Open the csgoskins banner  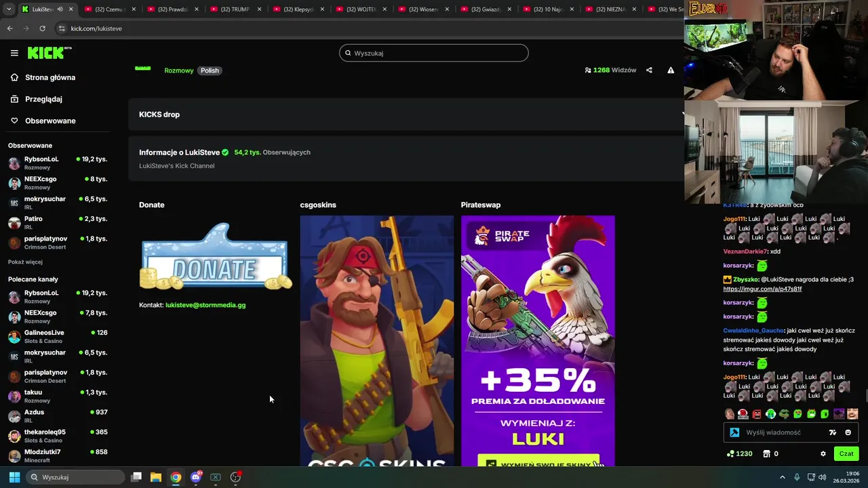pyautogui.click(x=377, y=341)
